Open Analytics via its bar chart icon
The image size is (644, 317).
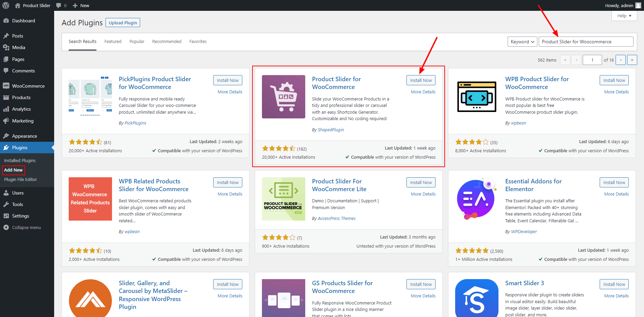tap(6, 109)
